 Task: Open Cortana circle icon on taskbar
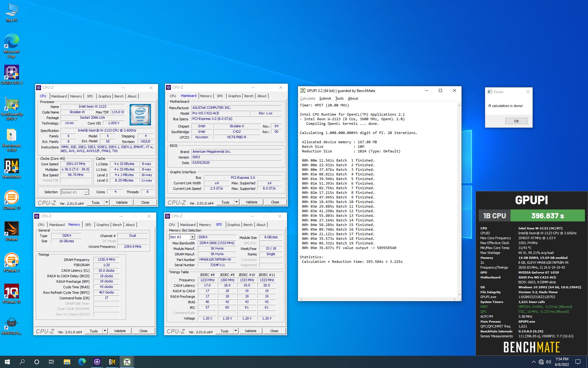coord(37,362)
